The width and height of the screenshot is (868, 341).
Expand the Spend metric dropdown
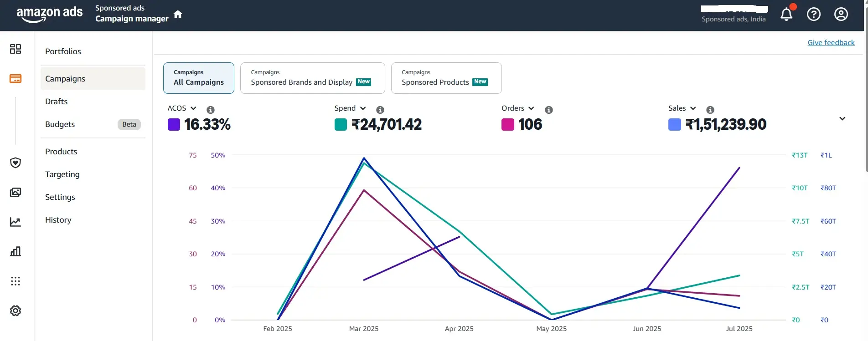(363, 108)
